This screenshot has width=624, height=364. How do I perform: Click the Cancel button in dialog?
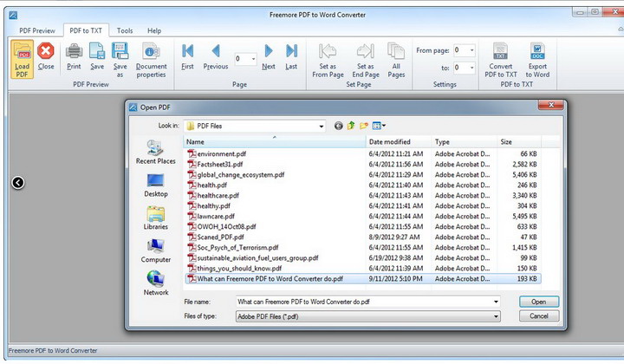click(x=539, y=316)
